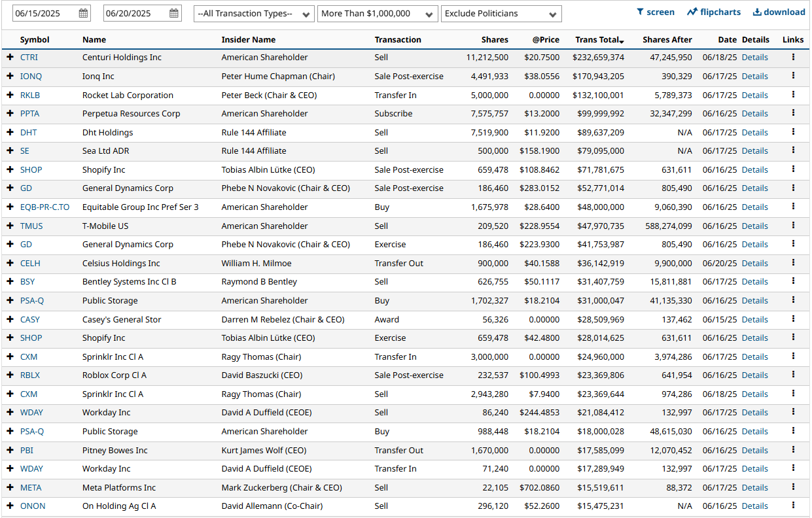Select the Subscribe transaction cell
The image size is (812, 518).
click(x=393, y=113)
